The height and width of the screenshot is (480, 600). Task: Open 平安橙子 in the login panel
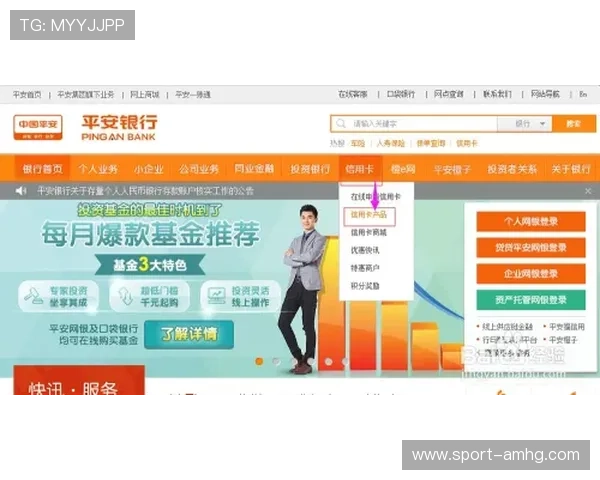(563, 340)
